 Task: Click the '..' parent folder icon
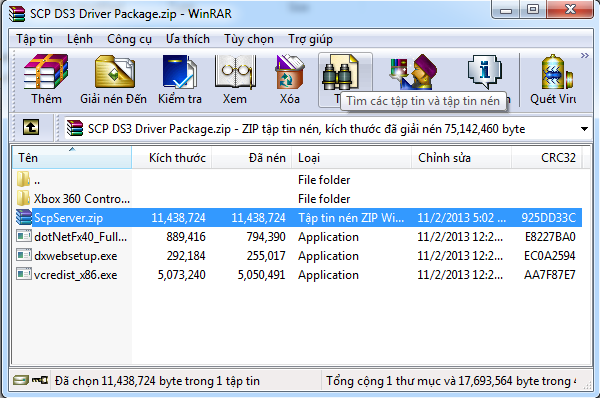[23, 179]
